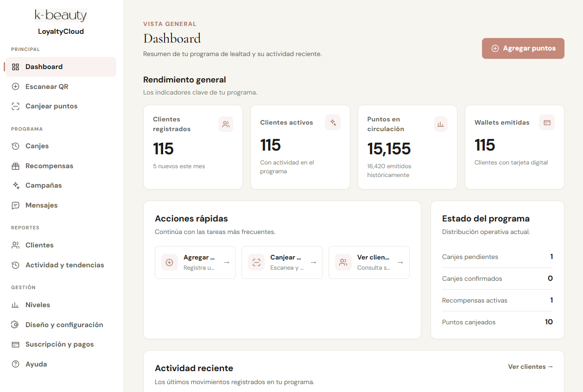Screen dimensions: 583x392
Task: Navigate to the Recompensas section
Action: (60, 166)
